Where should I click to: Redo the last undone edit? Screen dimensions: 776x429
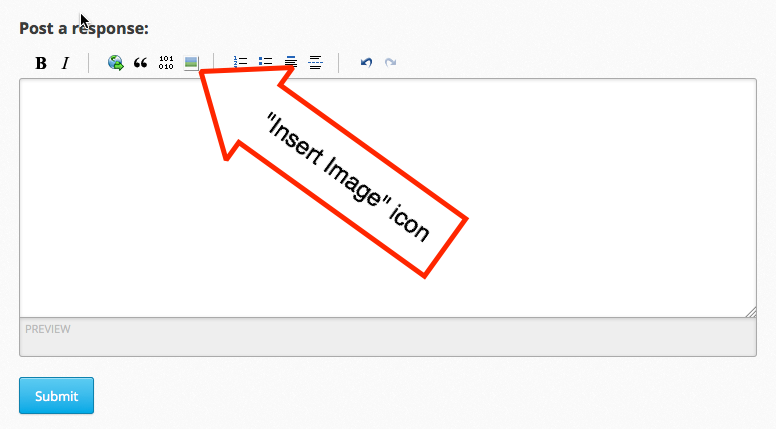pyautogui.click(x=390, y=63)
